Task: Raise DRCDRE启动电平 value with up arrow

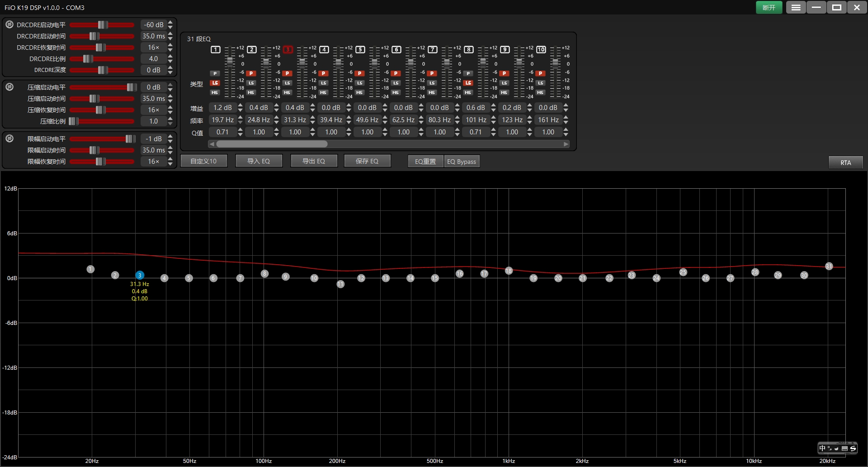Action: 170,22
